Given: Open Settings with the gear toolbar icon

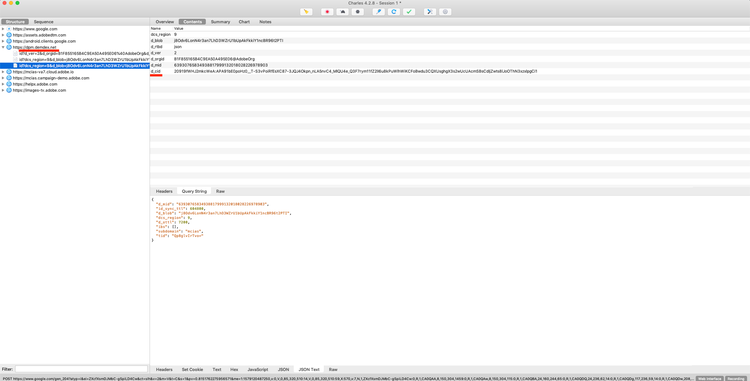Looking at the screenshot, I should tap(445, 12).
